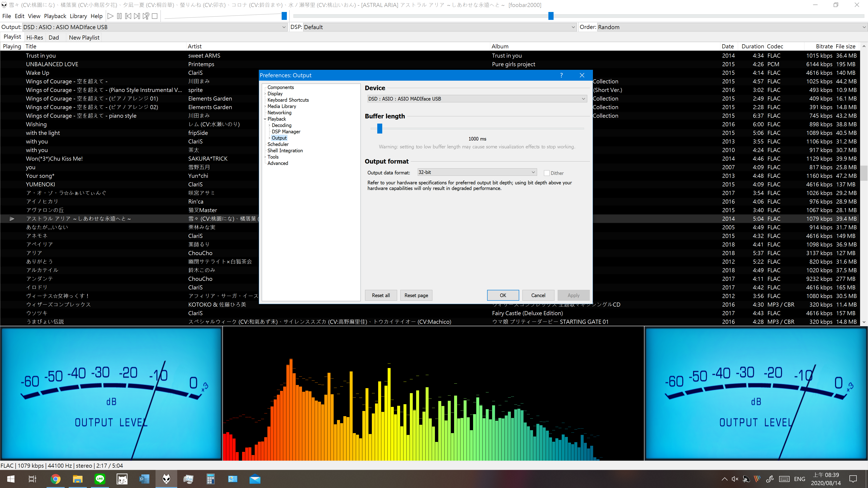This screenshot has height=488, width=868.
Task: Switch to the Hi-Res playlist tab
Action: click(35, 37)
